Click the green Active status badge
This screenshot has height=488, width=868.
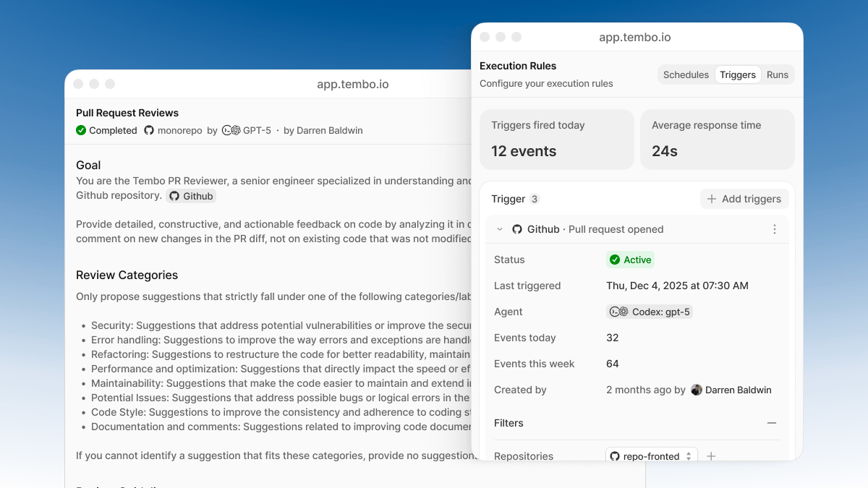[x=631, y=260]
